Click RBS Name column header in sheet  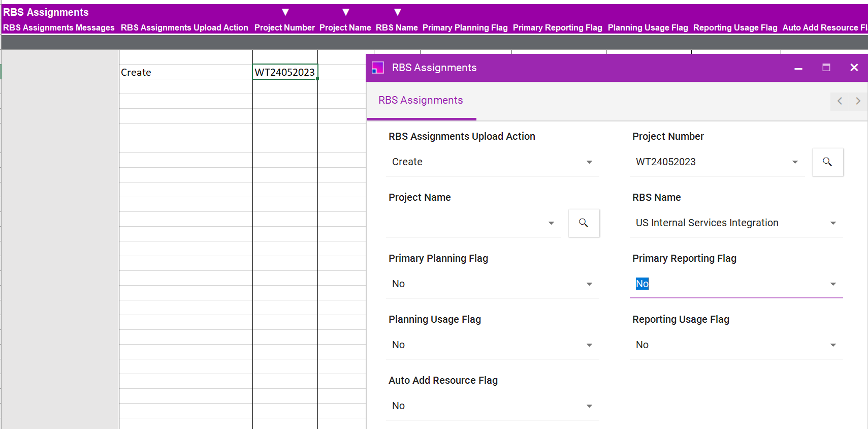point(397,28)
